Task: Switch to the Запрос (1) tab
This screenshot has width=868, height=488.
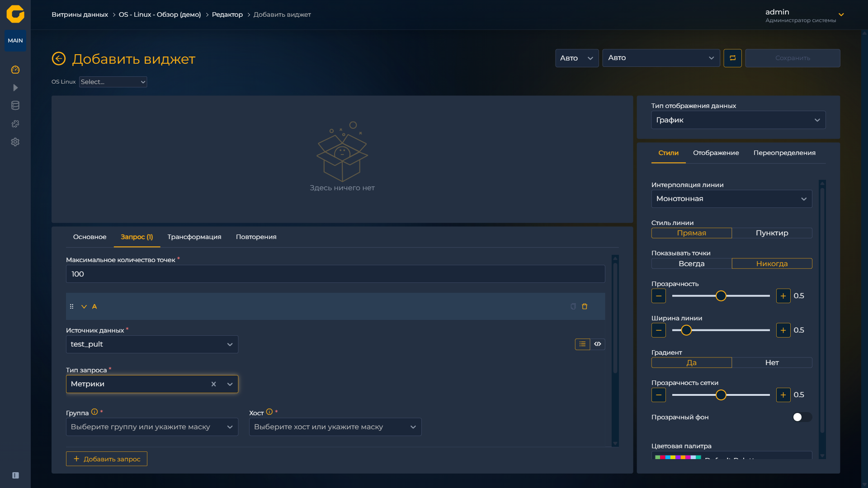Action: tap(137, 237)
